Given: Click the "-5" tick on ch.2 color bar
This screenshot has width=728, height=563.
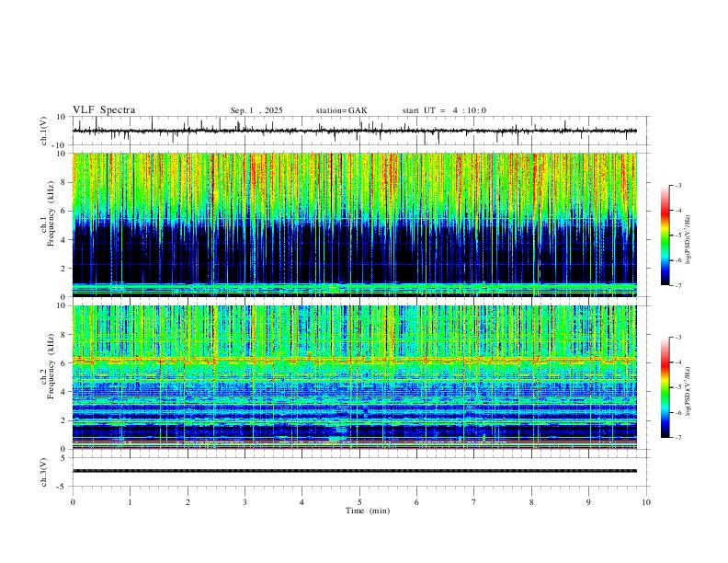Looking at the screenshot, I should [678, 387].
